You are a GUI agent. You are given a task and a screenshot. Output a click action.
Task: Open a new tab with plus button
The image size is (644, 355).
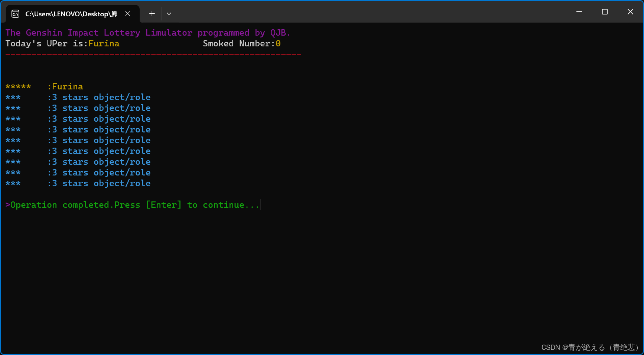point(152,14)
